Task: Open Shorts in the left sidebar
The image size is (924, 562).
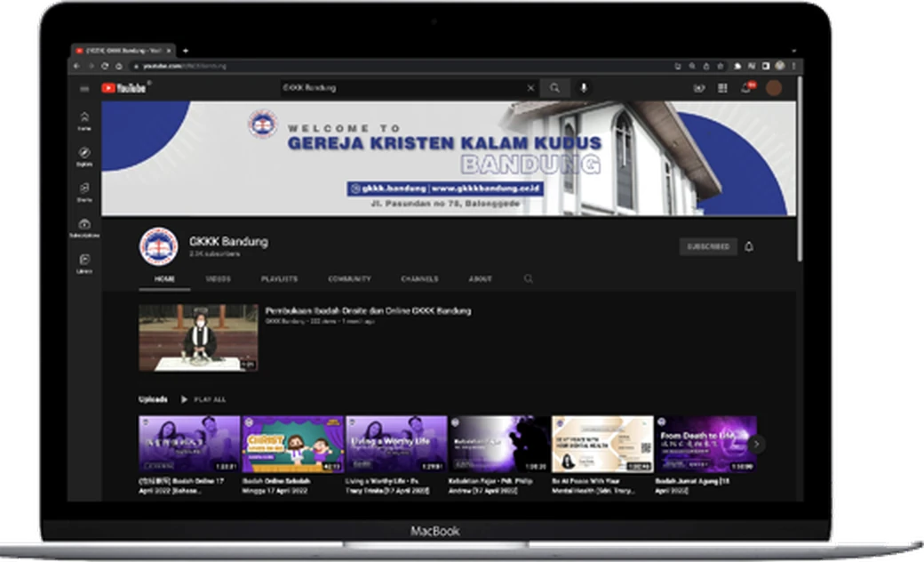Action: point(84,192)
